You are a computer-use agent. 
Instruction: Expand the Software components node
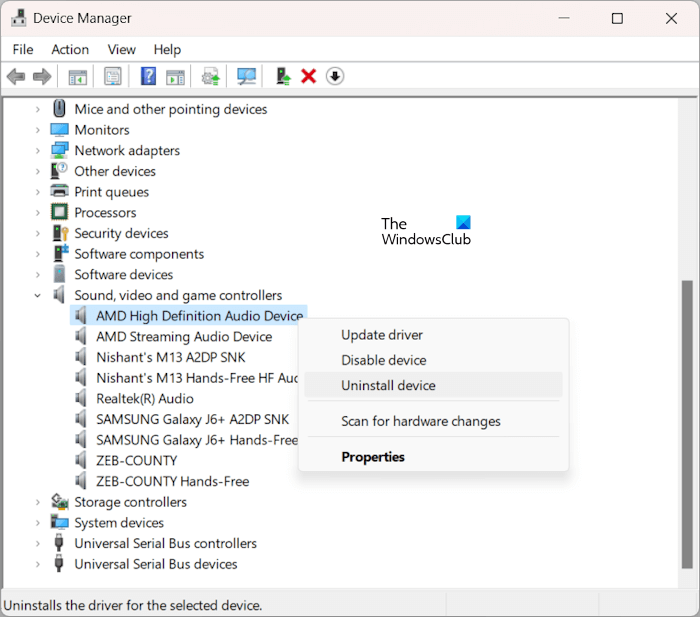38,254
